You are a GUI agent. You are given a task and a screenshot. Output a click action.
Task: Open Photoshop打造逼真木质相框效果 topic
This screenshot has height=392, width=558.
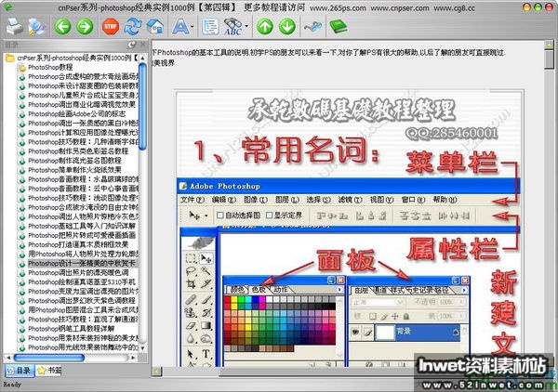(x=78, y=244)
